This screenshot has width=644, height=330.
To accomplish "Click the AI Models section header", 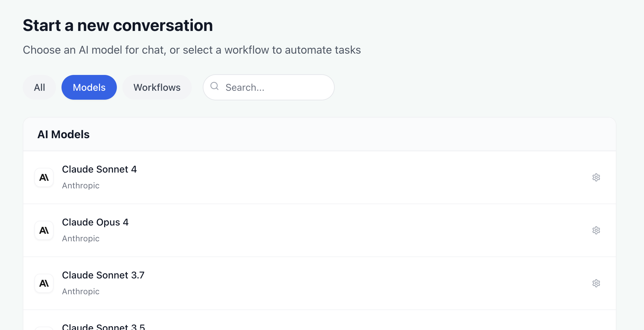I will point(64,134).
